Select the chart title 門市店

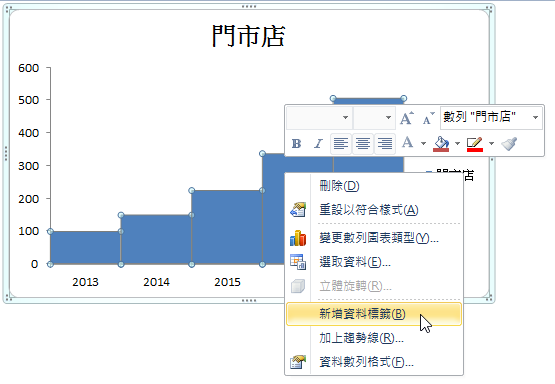(x=248, y=36)
